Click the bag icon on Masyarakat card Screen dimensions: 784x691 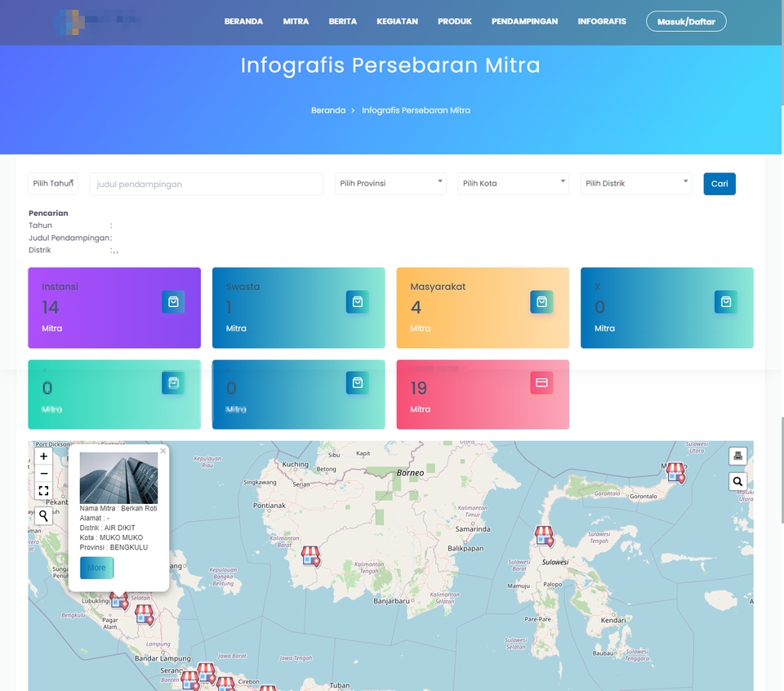541,302
